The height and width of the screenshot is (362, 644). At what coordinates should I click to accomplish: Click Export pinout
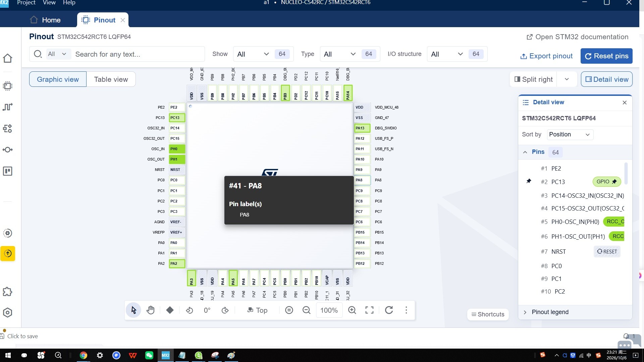546,56
